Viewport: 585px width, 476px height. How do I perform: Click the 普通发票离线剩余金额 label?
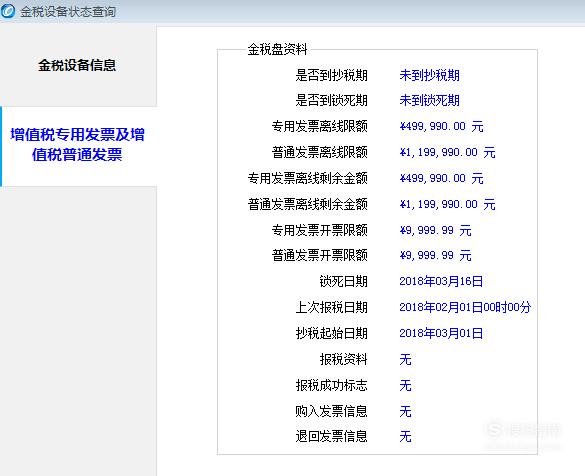(x=307, y=204)
